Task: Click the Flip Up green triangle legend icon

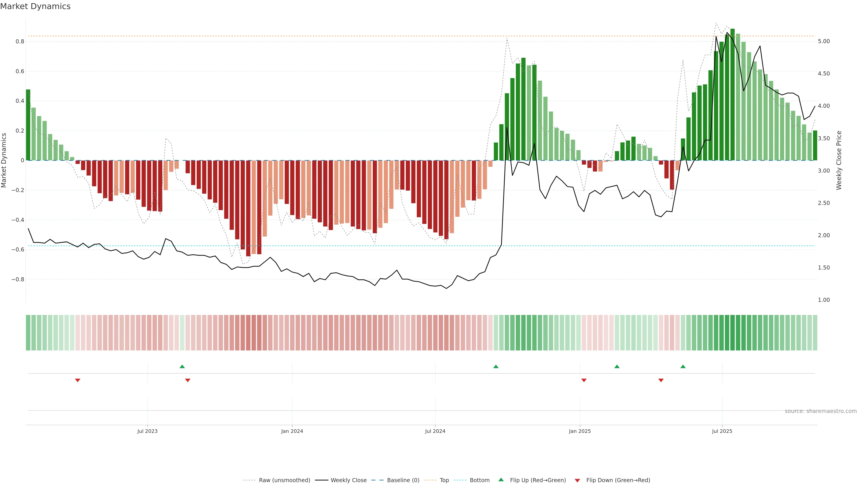Action: pos(501,480)
